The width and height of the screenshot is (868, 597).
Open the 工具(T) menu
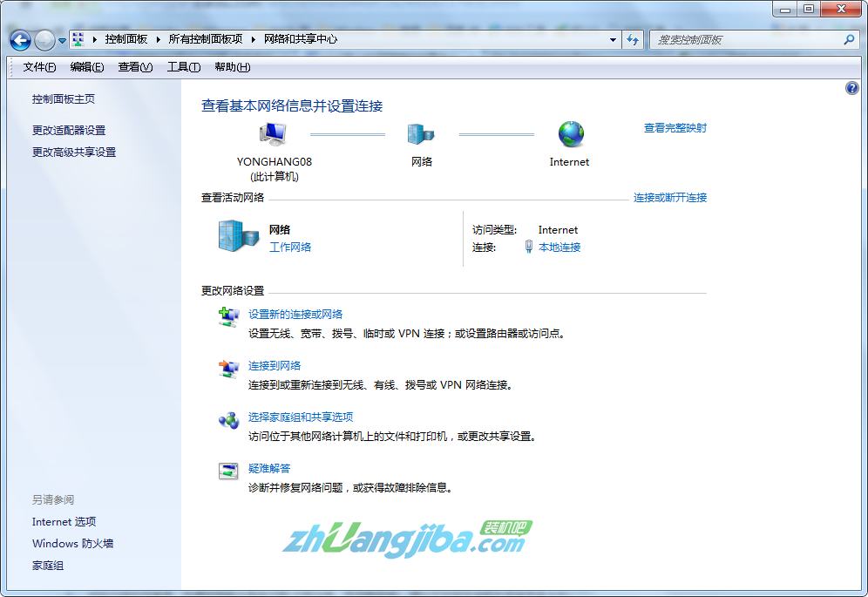(183, 67)
